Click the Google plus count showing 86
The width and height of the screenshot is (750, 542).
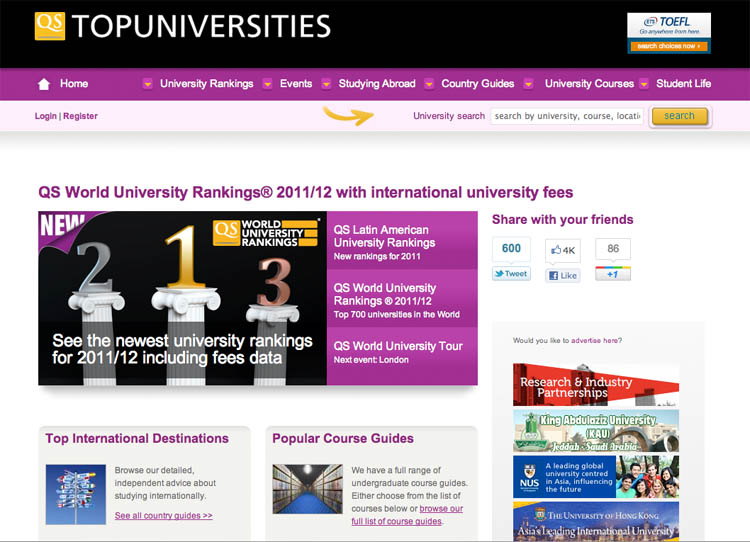coord(613,249)
